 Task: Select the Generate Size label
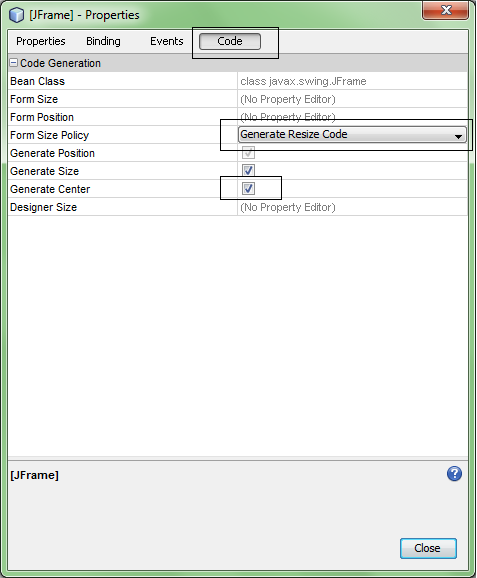45,171
